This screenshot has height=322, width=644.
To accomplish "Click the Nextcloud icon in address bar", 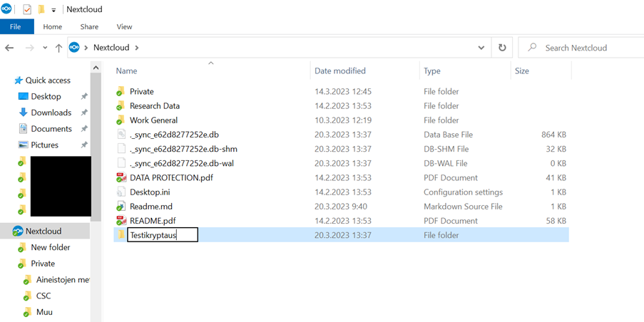I will pyautogui.click(x=74, y=48).
